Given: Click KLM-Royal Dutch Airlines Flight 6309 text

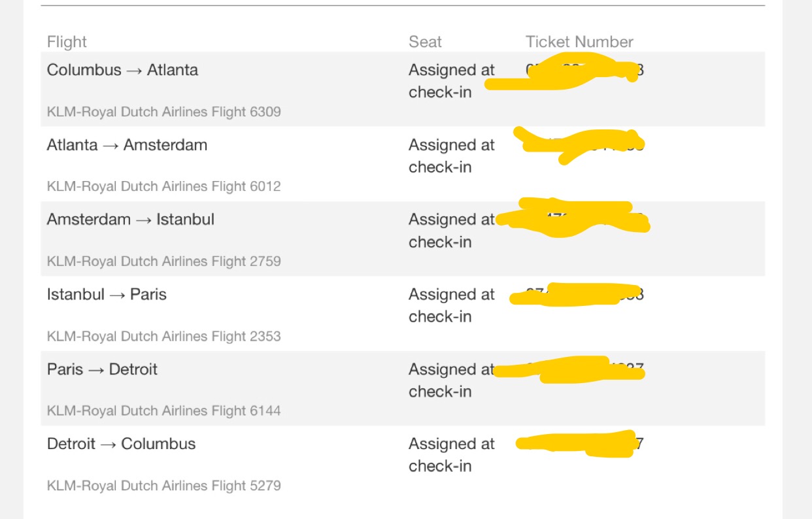Looking at the screenshot, I should [x=164, y=112].
